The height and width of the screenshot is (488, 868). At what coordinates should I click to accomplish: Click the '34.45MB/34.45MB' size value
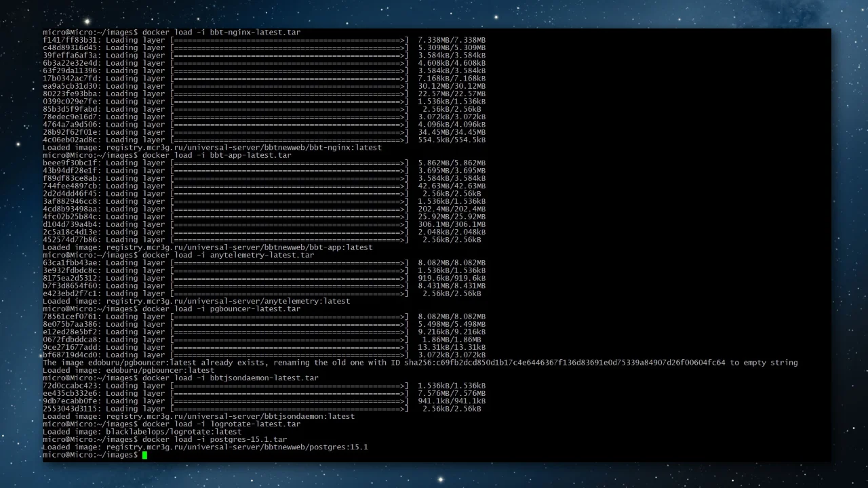pos(452,132)
